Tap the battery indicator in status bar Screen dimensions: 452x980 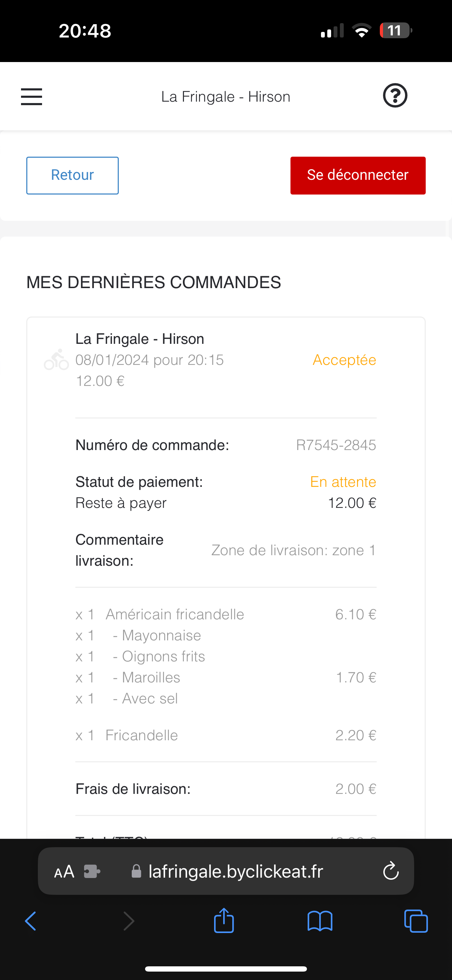click(396, 30)
